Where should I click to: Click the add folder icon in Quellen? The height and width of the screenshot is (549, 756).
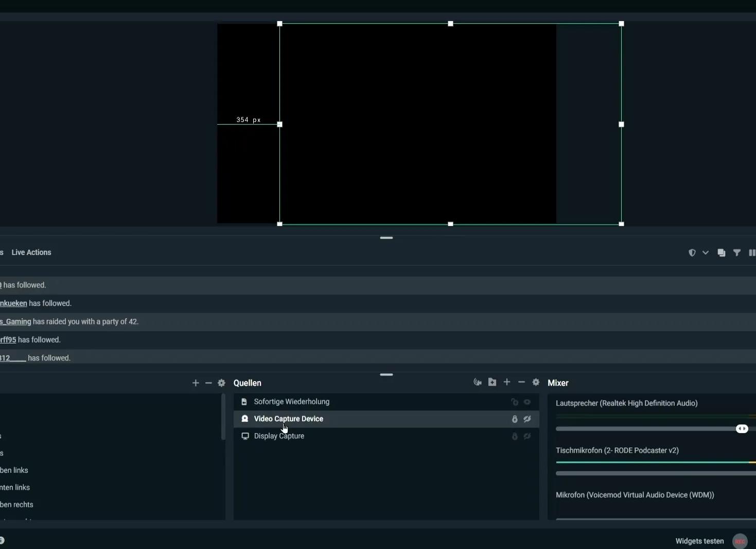coord(492,382)
